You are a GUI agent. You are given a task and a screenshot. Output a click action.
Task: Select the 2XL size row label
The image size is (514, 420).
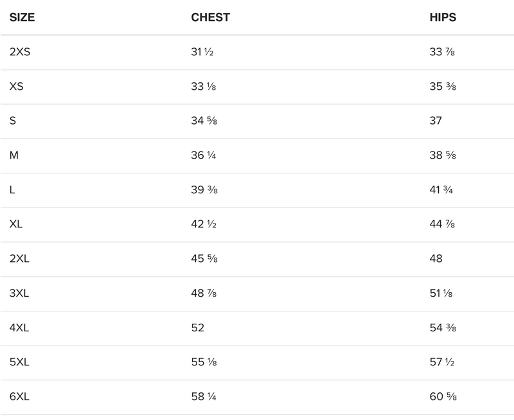point(20,259)
